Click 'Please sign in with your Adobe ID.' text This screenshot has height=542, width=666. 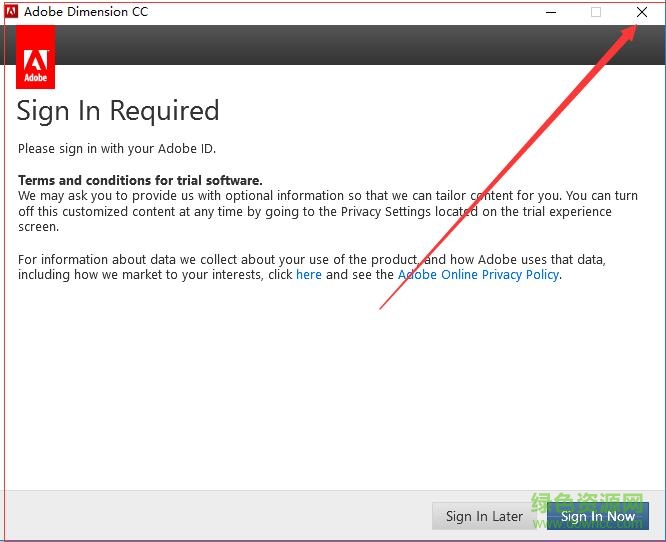tap(117, 149)
